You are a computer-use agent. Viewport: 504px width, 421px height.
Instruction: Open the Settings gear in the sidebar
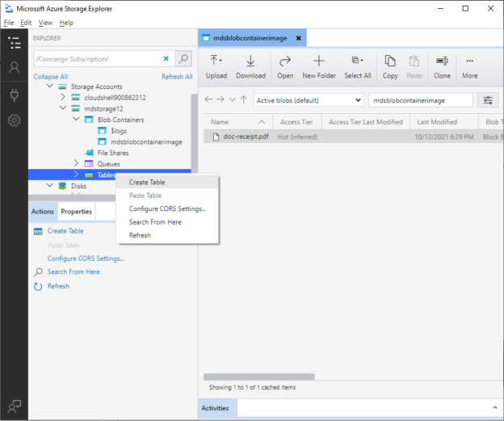(x=15, y=120)
